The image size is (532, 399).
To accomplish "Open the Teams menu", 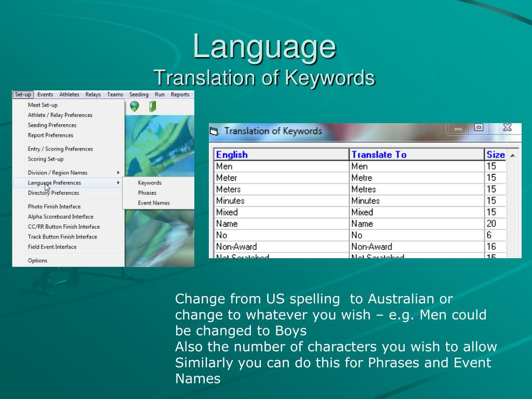I will 115,95.
